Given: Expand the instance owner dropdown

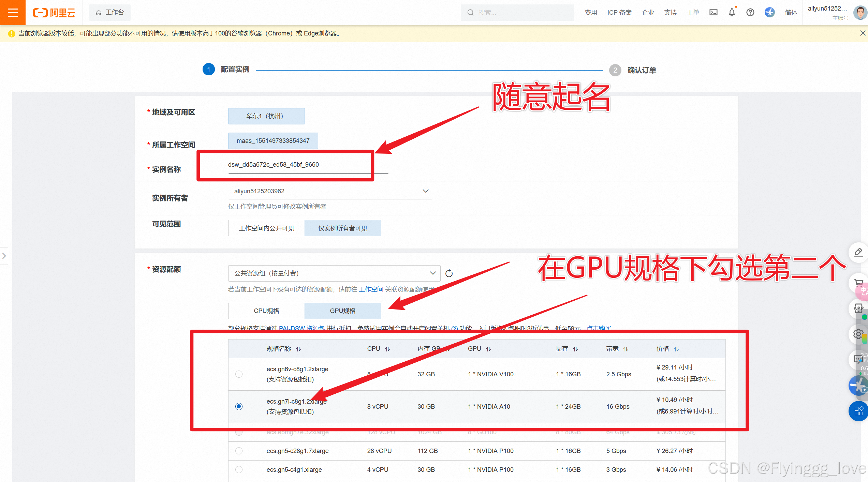Looking at the screenshot, I should pyautogui.click(x=330, y=191).
